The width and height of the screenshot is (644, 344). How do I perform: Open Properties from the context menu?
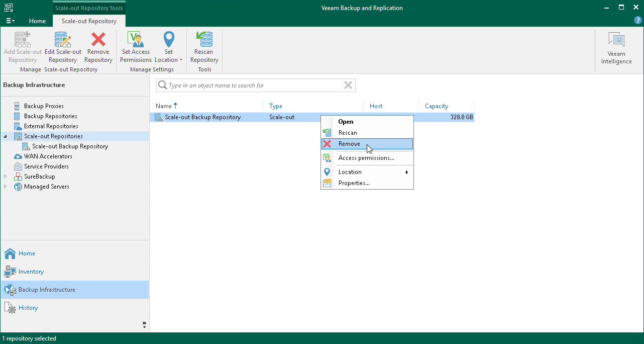point(353,183)
